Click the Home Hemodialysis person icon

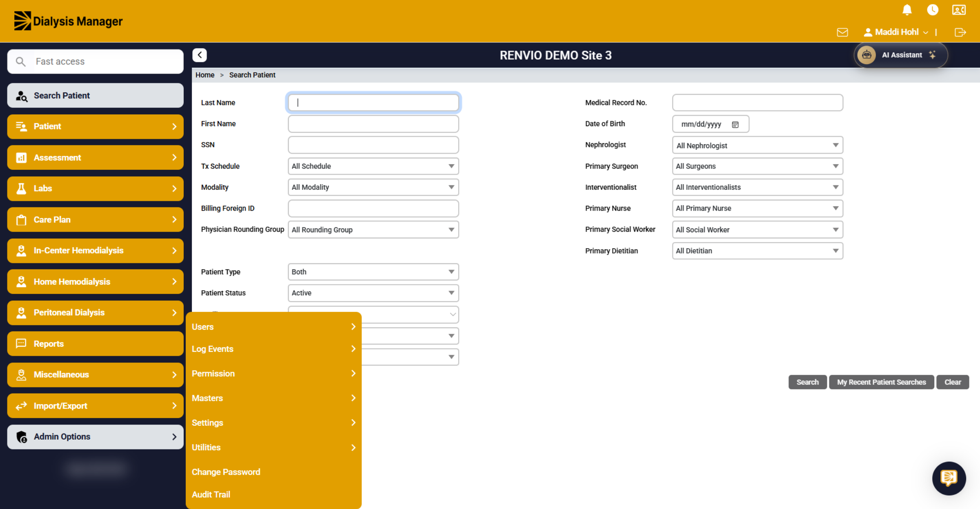pyautogui.click(x=21, y=282)
